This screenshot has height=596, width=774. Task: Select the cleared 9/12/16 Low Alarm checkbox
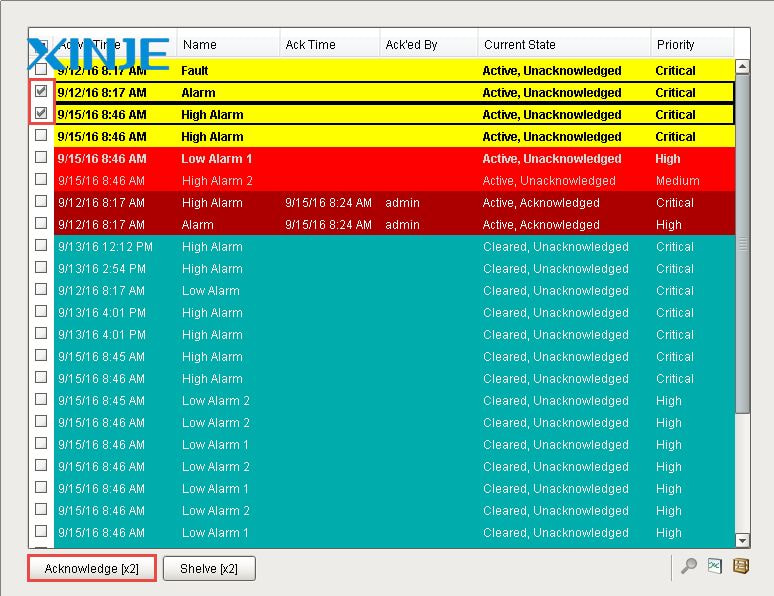41,289
